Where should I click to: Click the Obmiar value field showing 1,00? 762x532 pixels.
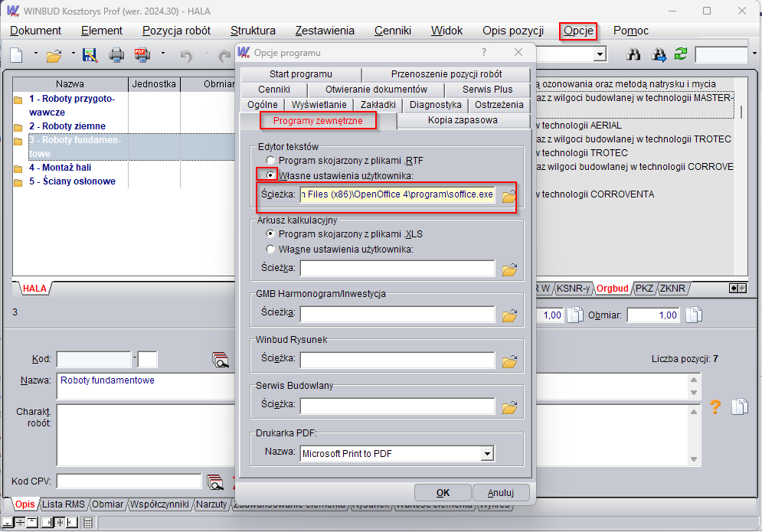[653, 315]
